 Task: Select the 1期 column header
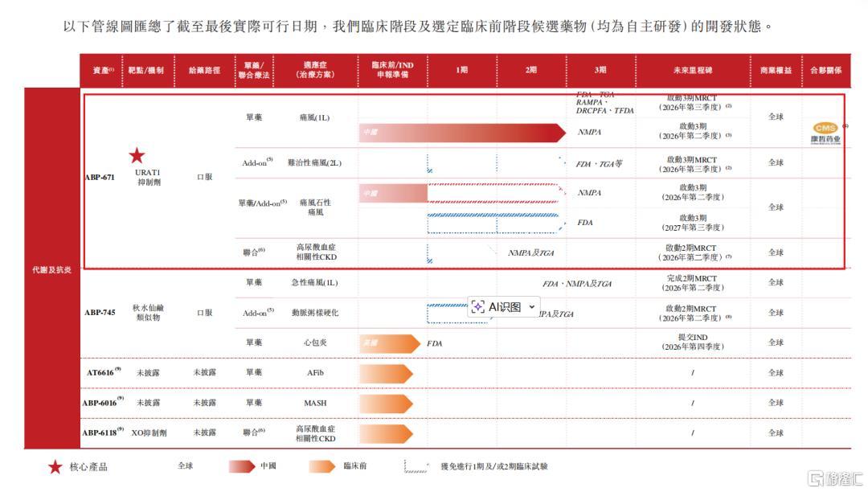point(461,70)
